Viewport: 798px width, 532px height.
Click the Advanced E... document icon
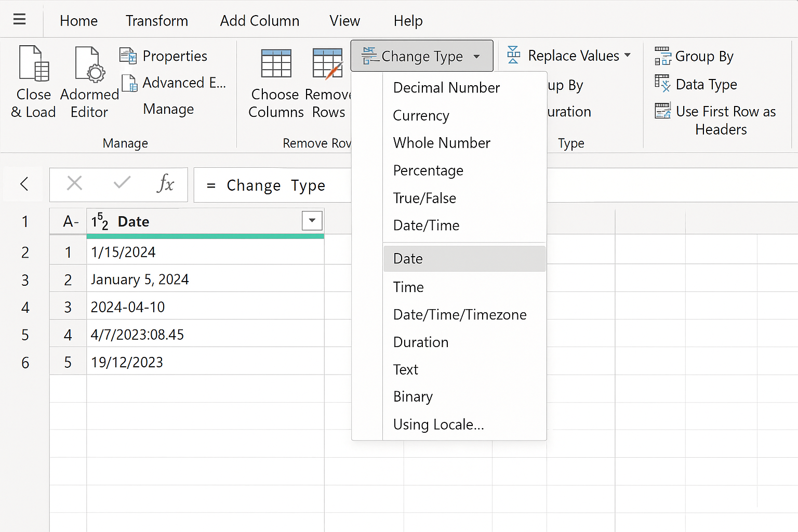130,83
